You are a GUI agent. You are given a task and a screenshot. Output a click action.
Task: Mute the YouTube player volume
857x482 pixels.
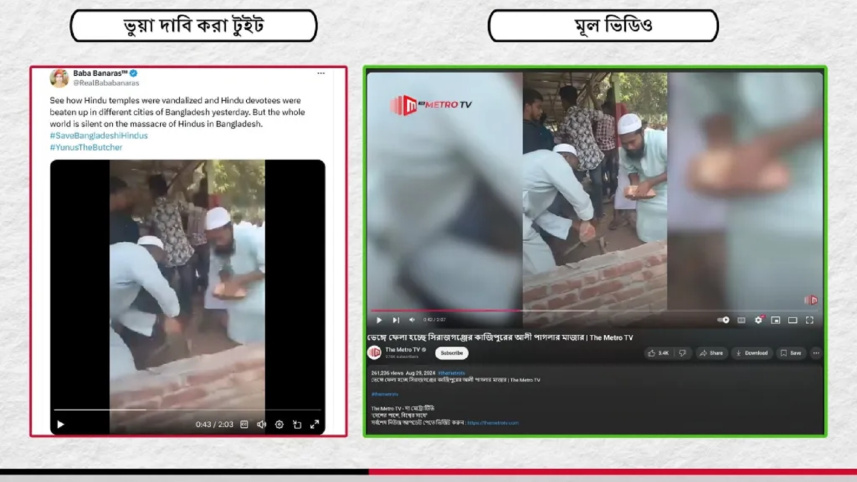coord(412,320)
